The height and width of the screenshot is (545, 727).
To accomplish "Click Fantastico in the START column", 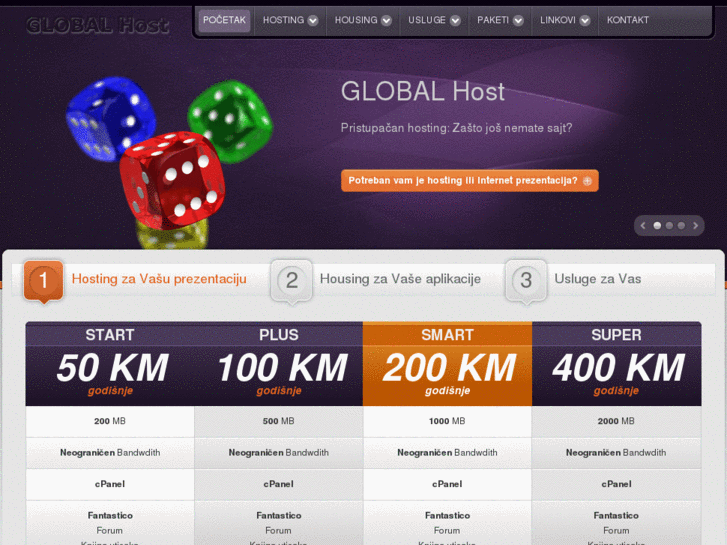I will click(110, 515).
